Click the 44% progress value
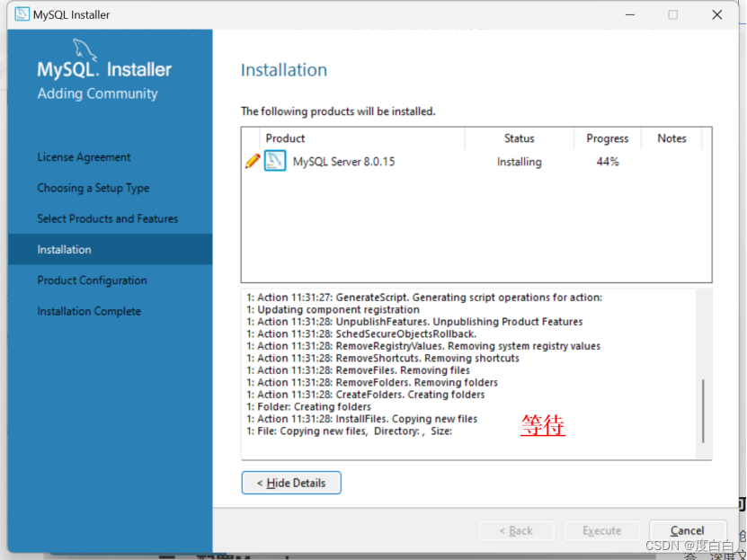The height and width of the screenshot is (560, 747). coord(608,162)
